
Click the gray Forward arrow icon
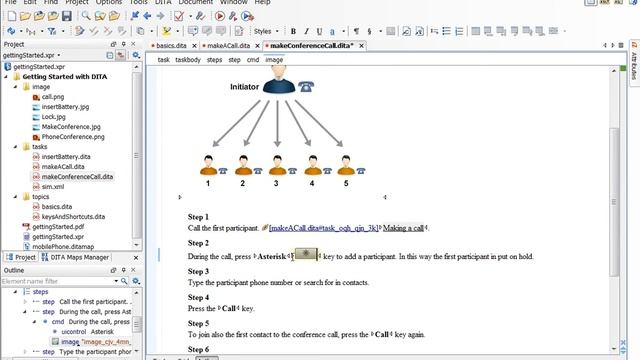click(160, 16)
